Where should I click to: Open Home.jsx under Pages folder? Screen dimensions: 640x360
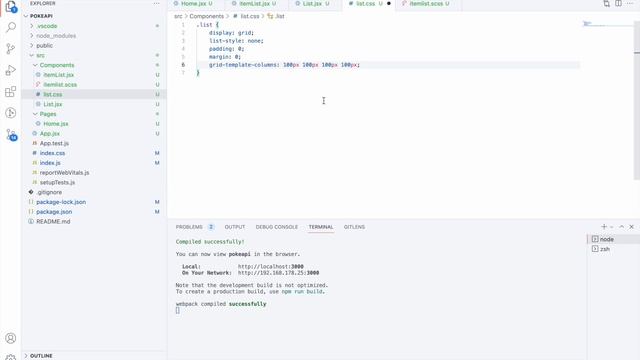point(56,124)
